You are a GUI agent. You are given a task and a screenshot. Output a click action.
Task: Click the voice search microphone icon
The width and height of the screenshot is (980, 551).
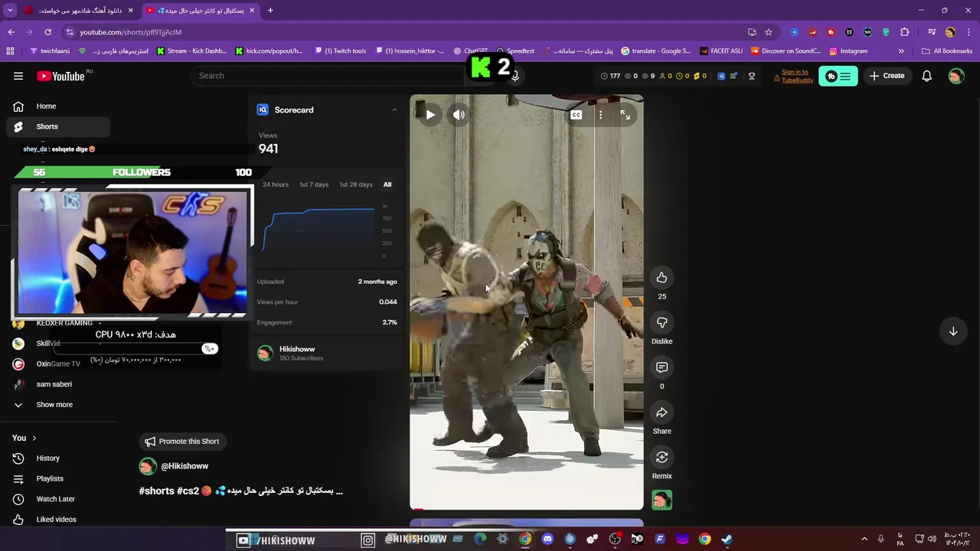point(515,76)
